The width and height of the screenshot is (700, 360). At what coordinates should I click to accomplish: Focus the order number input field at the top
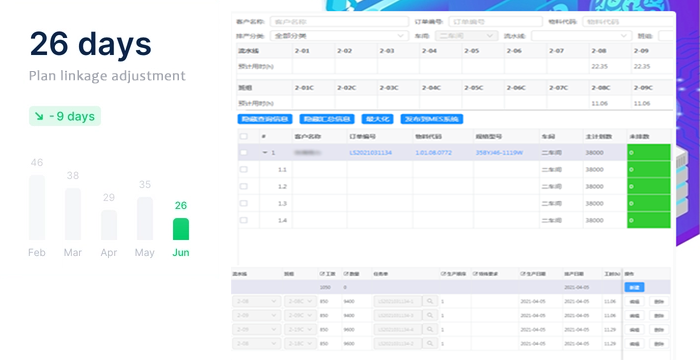[x=495, y=21]
